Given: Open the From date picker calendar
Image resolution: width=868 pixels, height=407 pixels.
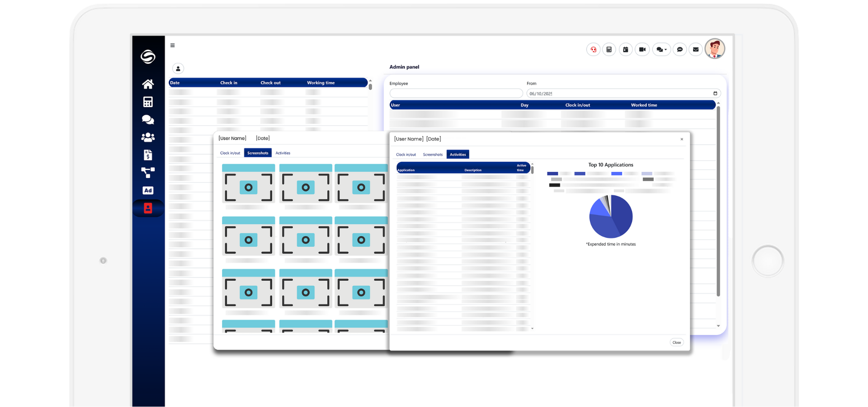Looking at the screenshot, I should (715, 94).
